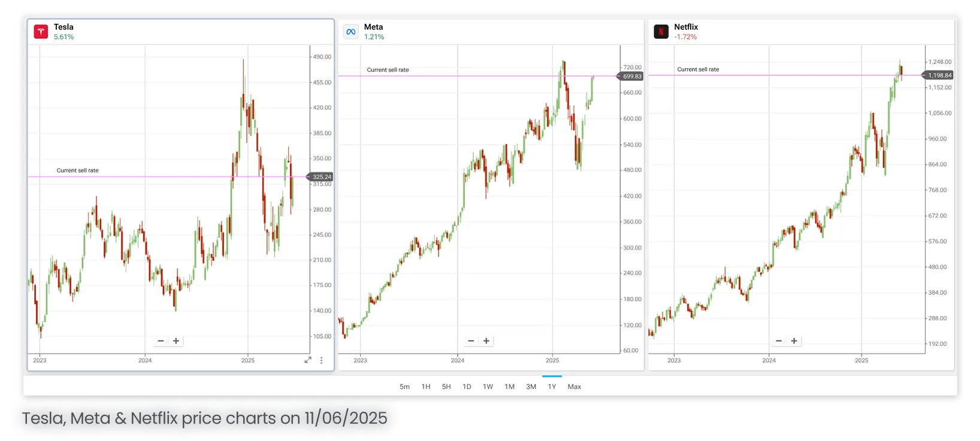
Task: Click the Tesla 325.24 price marker
Action: pos(320,177)
